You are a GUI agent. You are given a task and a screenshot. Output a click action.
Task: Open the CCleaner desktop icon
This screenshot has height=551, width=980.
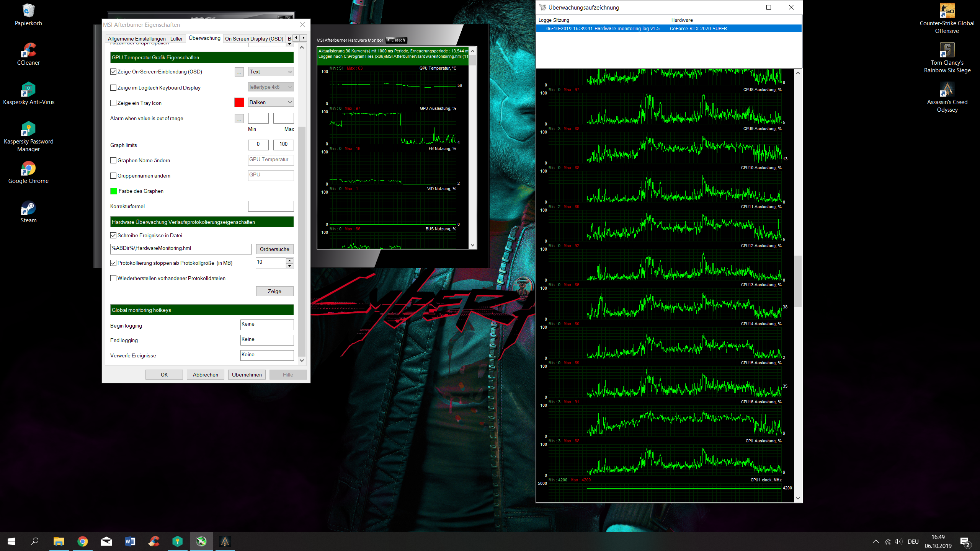pyautogui.click(x=28, y=51)
